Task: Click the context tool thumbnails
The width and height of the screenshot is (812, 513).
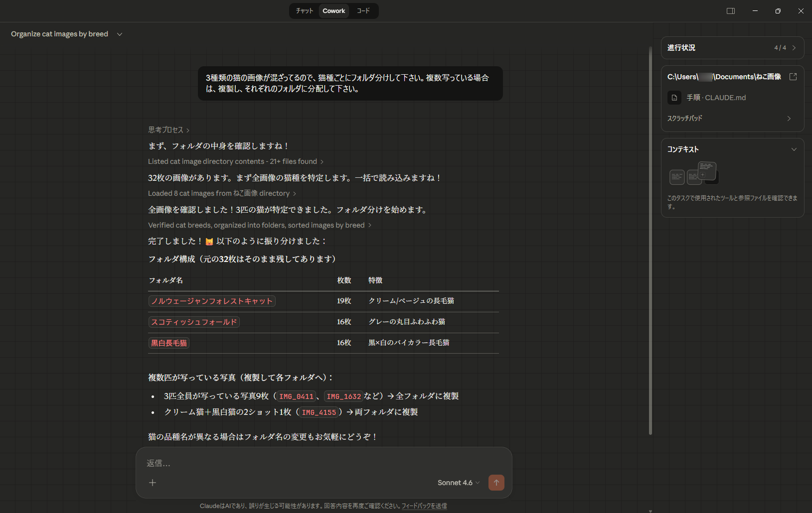Action: click(x=694, y=174)
